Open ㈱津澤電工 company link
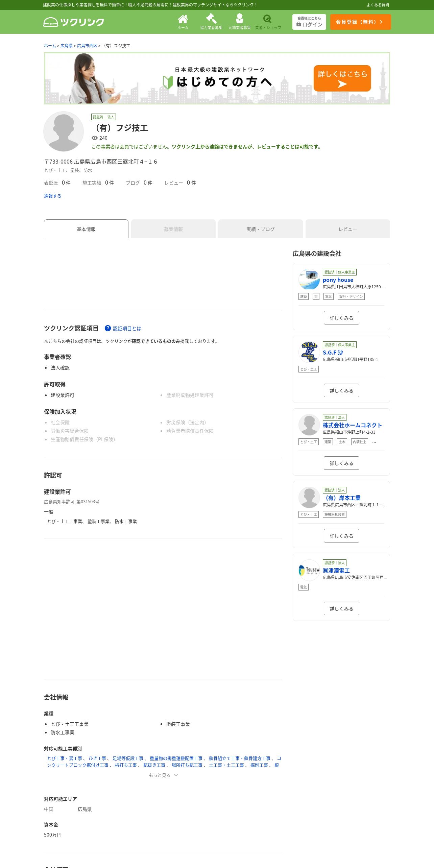Viewport: 434px width, 868px height. (x=336, y=571)
